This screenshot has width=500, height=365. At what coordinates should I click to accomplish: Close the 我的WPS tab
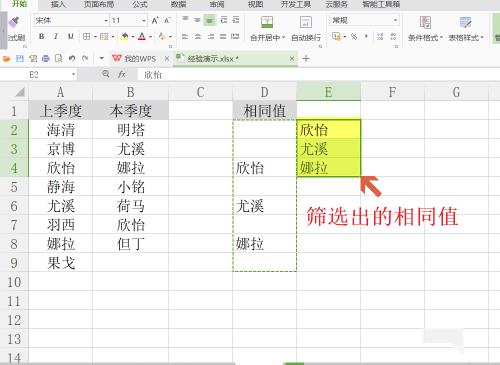tap(167, 59)
